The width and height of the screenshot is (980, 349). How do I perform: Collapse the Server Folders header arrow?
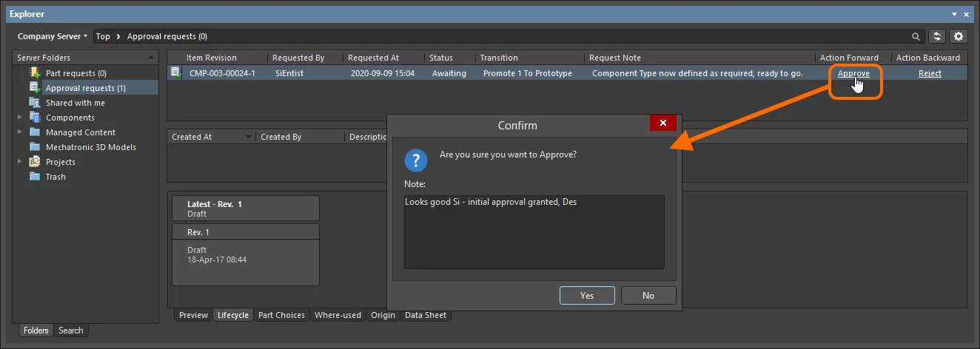tap(151, 58)
